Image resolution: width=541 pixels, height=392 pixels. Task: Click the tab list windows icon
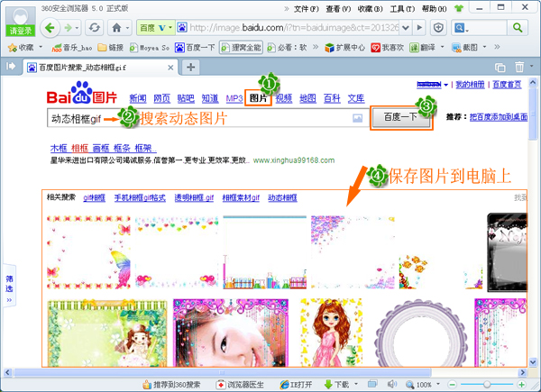(x=500, y=68)
